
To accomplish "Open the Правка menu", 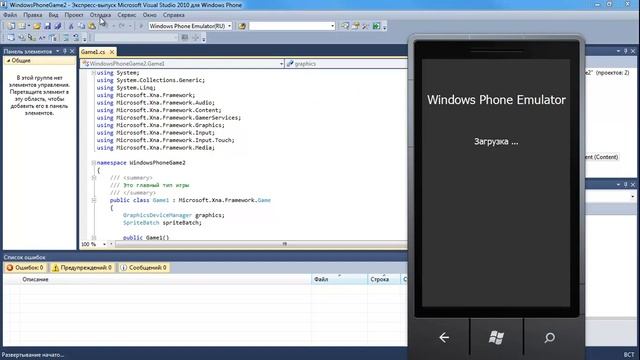I will pos(33,15).
